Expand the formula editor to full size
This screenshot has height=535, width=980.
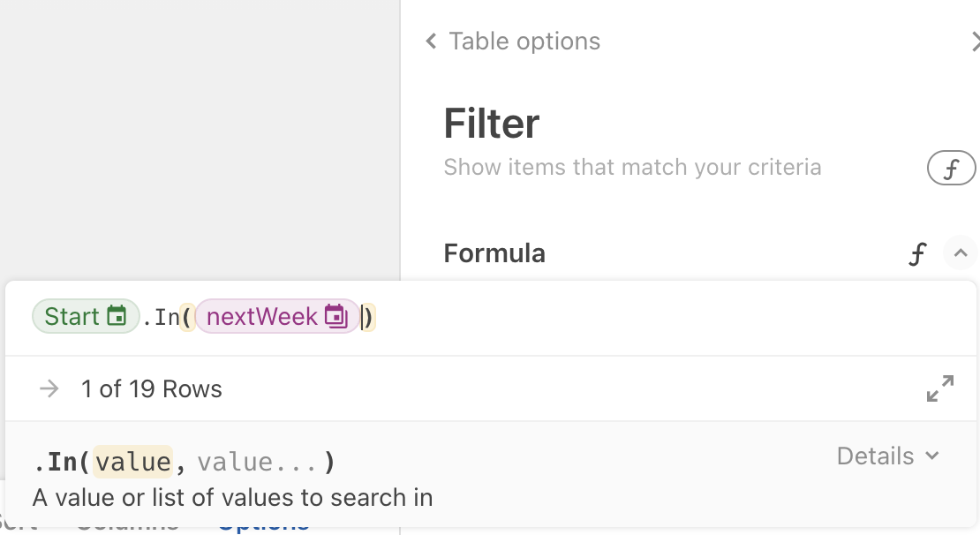(x=940, y=388)
